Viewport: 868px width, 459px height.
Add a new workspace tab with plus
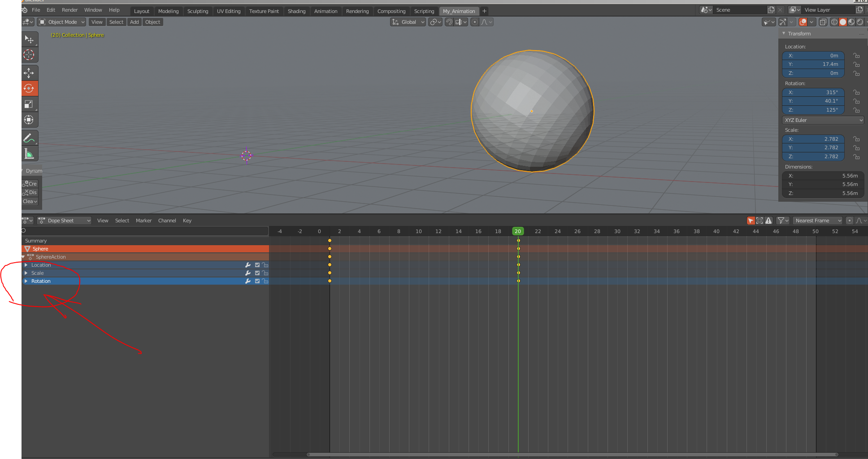(484, 11)
